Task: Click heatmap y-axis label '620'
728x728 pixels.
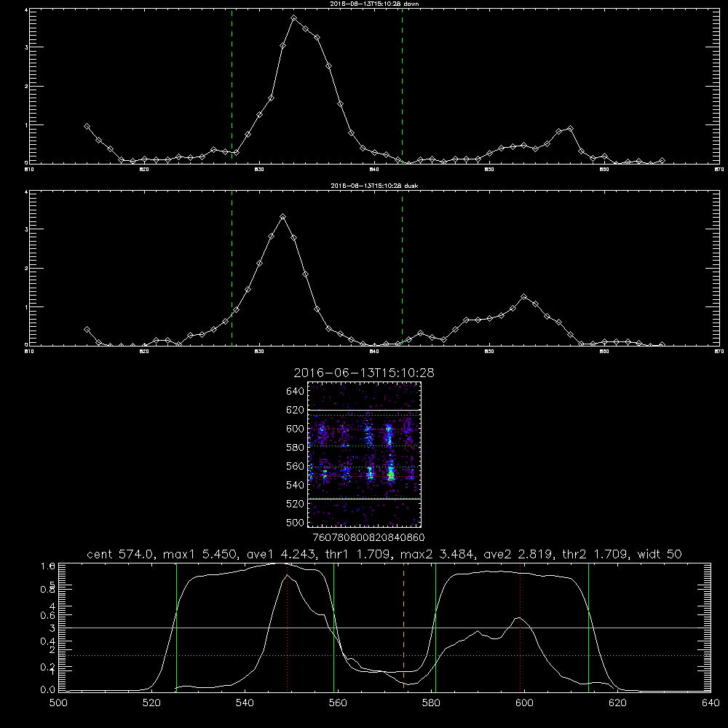Action: 296,410
